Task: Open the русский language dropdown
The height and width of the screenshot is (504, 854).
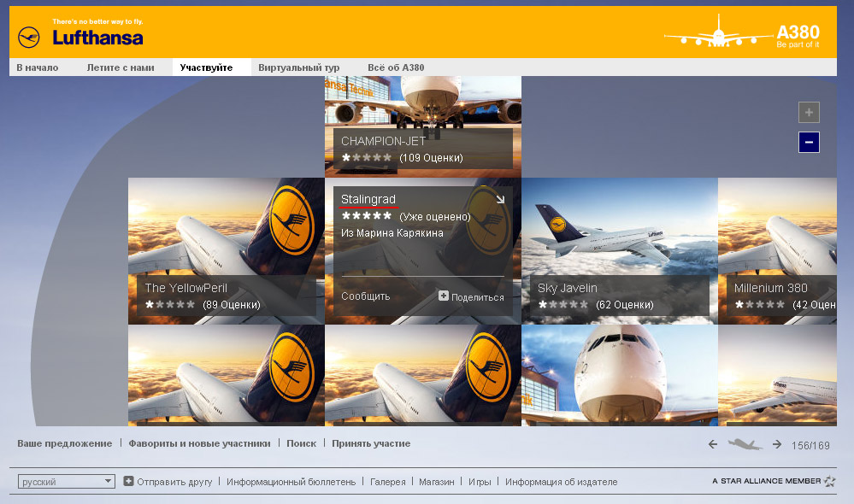Action: pos(67,482)
